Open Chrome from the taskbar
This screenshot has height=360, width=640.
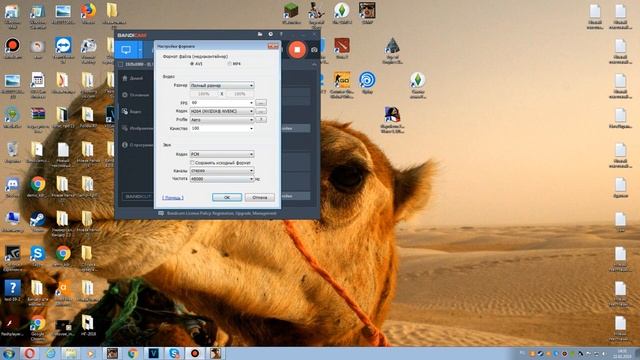pyautogui.click(x=133, y=353)
